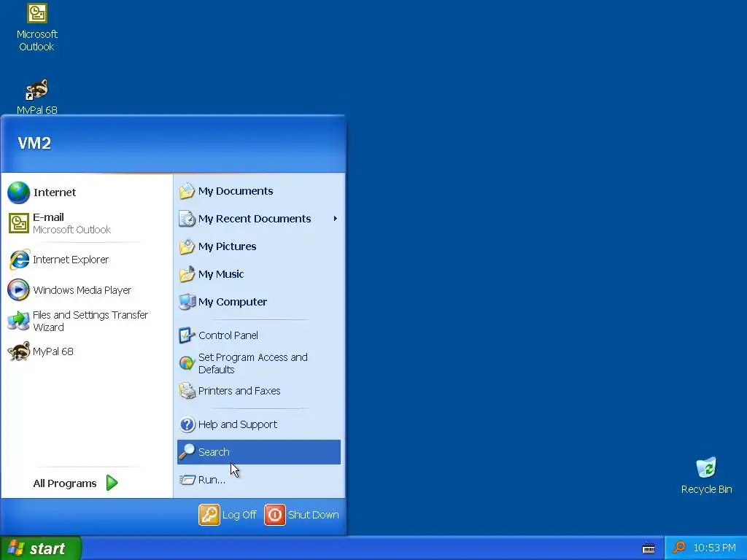Click the green start button
The image size is (747, 560).
click(41, 548)
